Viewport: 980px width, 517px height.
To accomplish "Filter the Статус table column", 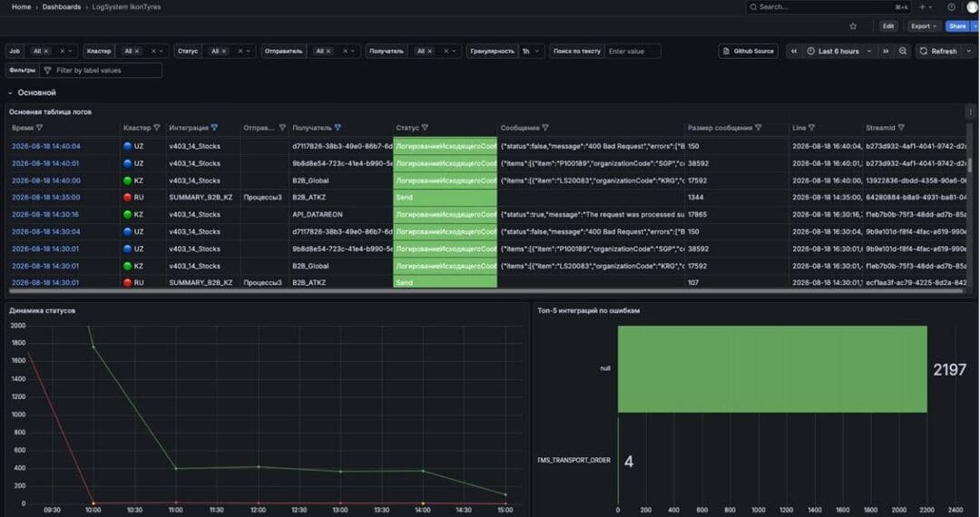I will pos(425,128).
